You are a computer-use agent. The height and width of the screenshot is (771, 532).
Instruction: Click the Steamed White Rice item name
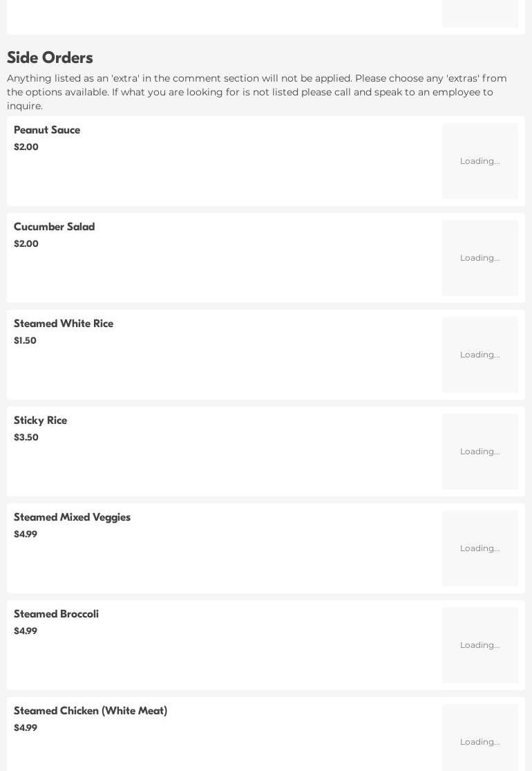click(x=64, y=324)
